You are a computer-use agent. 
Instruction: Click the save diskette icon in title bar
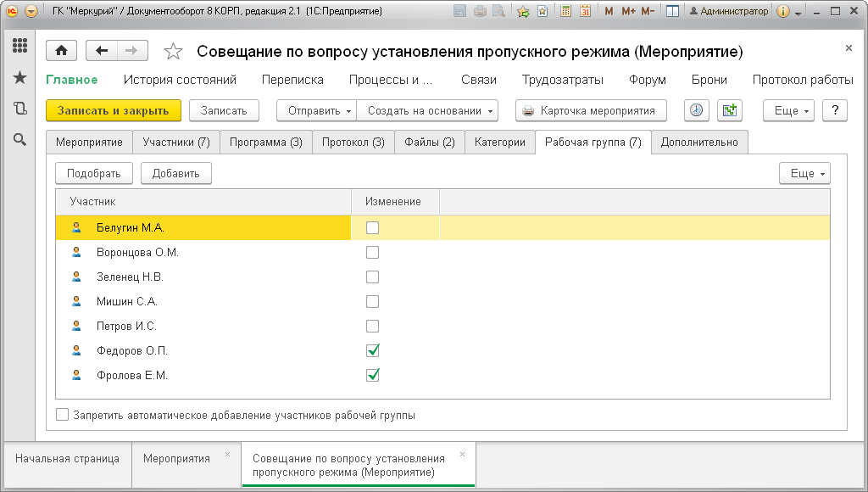tap(459, 10)
